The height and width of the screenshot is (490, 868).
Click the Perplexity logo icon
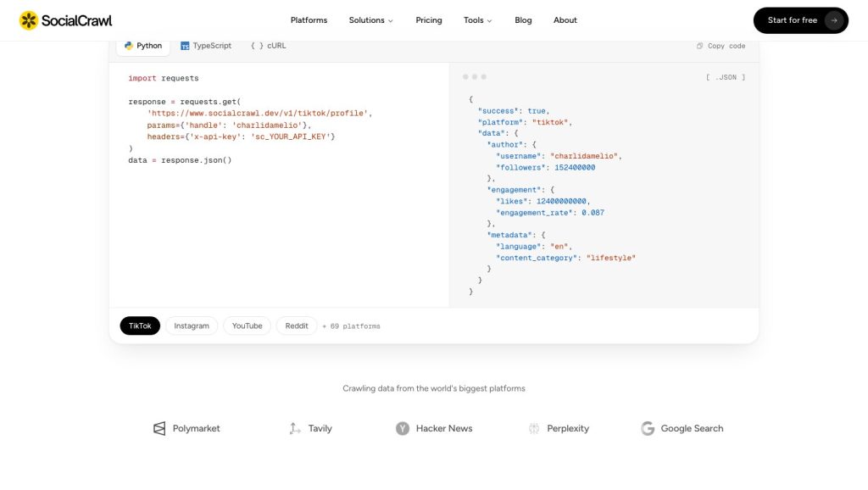click(x=534, y=429)
